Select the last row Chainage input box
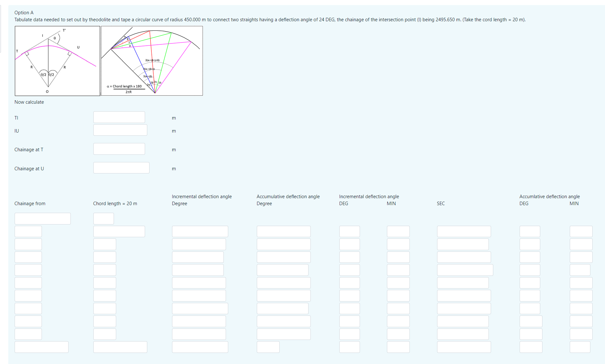Viewport: 605px width, 364px height. pyautogui.click(x=41, y=347)
